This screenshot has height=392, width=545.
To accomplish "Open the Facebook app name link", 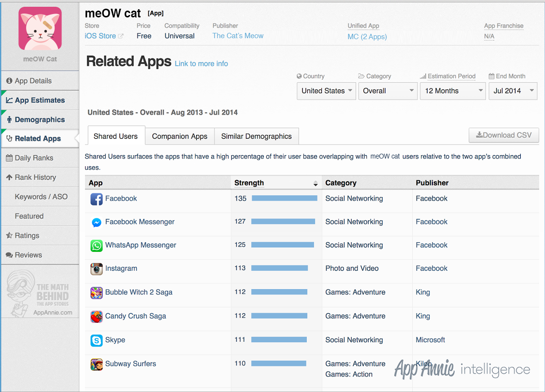I will pyautogui.click(x=121, y=198).
